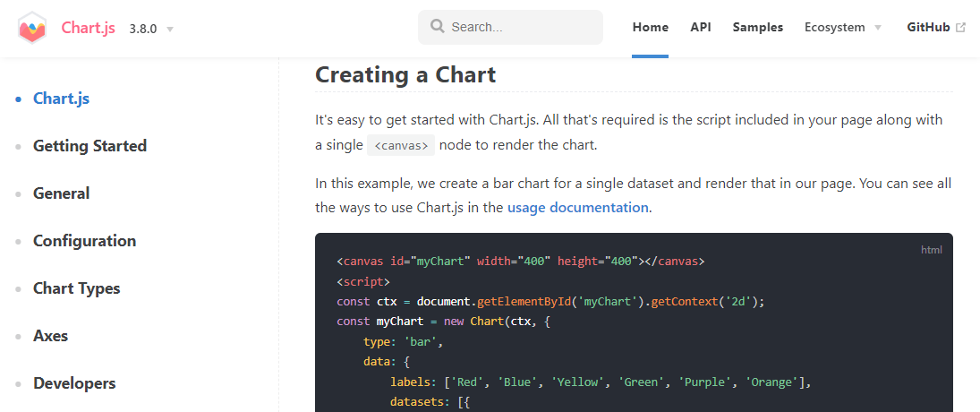The width and height of the screenshot is (980, 412).
Task: Click the labels array code line
Action: (600, 382)
